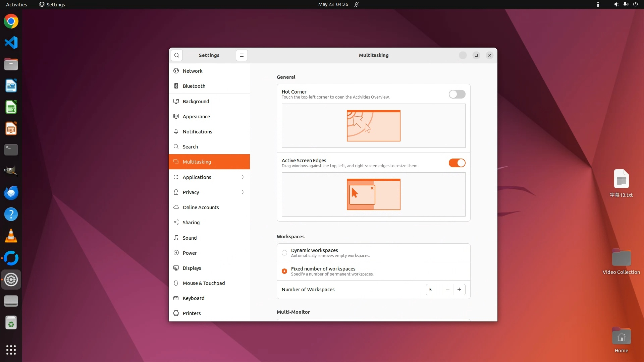Viewport: 644px width, 362px height.
Task: Open Printers settings in sidebar
Action: coord(192,313)
